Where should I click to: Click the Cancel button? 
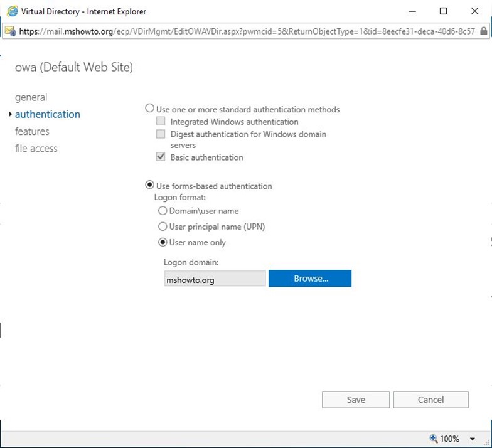point(430,400)
